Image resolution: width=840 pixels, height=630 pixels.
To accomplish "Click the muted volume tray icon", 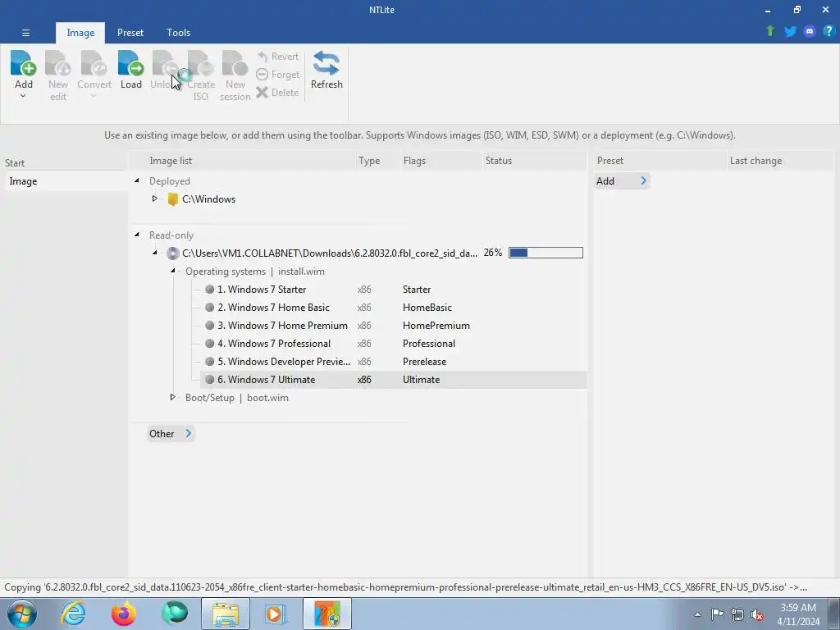I will [x=757, y=614].
